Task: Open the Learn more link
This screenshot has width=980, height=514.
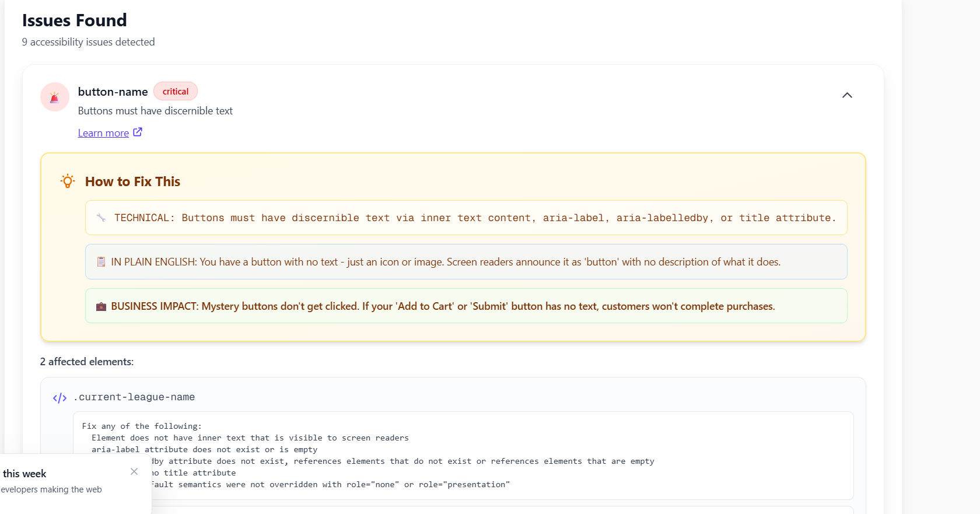Action: (103, 133)
